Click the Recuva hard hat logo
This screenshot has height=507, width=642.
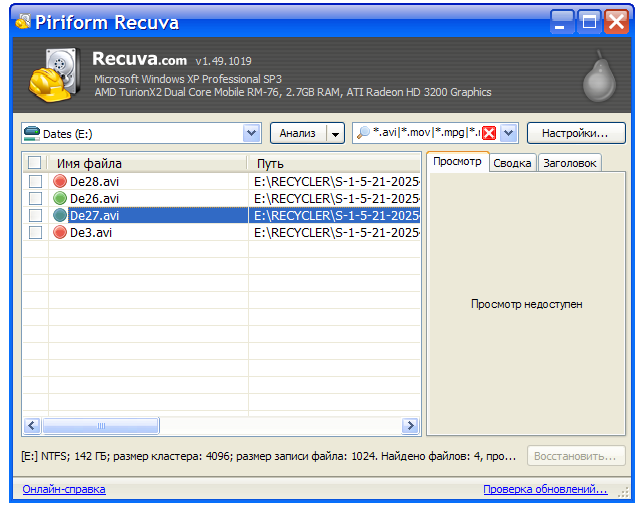tap(50, 78)
